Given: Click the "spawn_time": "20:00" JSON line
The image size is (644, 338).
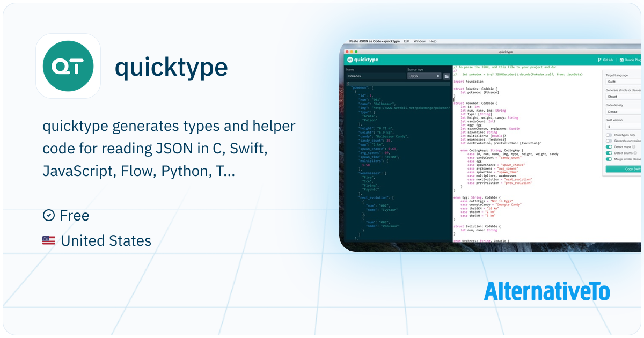Looking at the screenshot, I should [379, 156].
